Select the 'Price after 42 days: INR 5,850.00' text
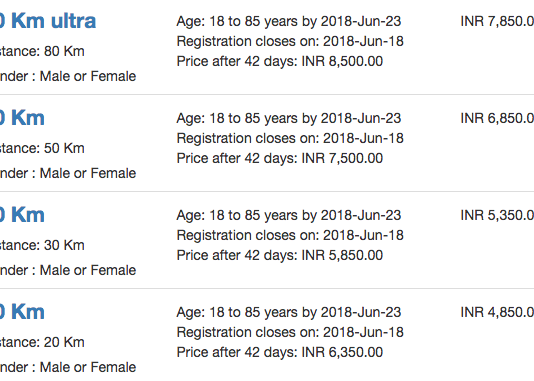Viewport: 534px width, 381px height. click(x=280, y=255)
